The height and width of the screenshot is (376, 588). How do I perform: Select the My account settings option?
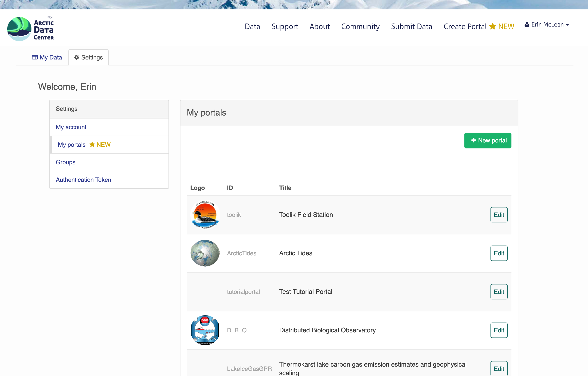click(x=71, y=127)
